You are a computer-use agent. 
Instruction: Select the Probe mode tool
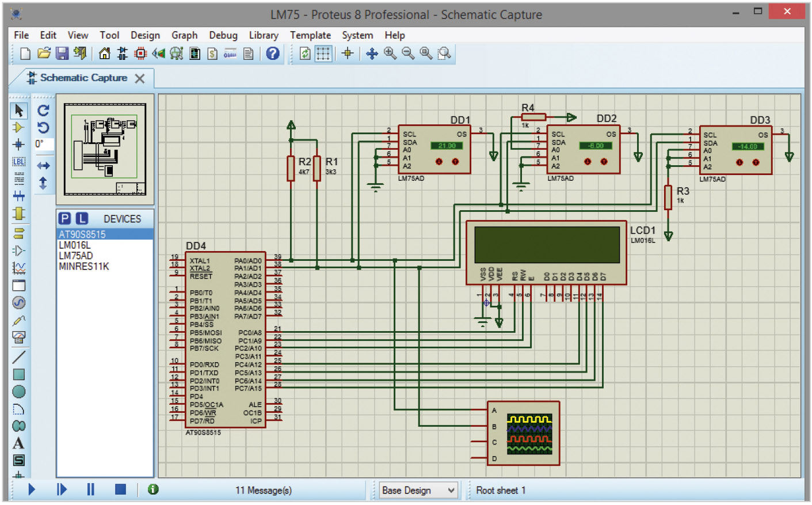(19, 320)
